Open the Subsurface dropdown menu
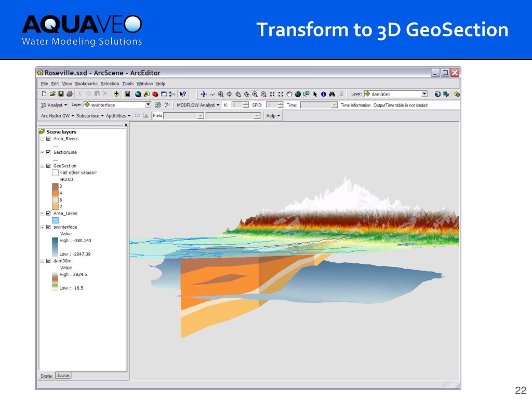 coord(90,116)
